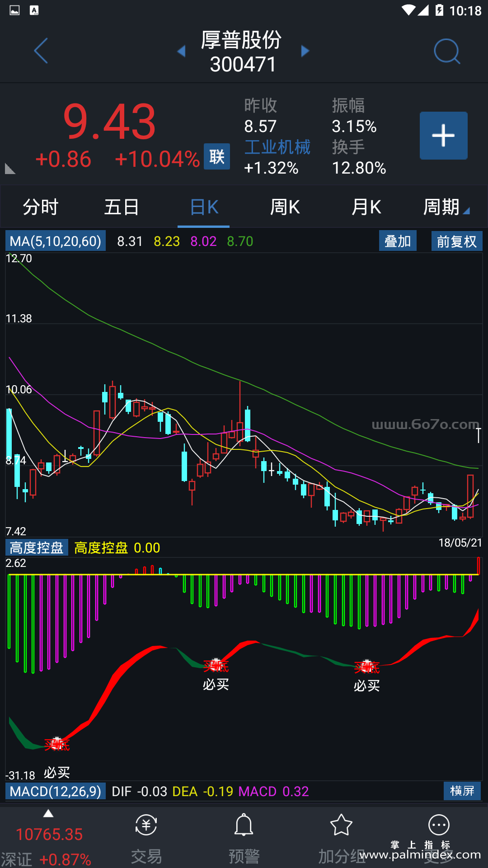Tap the 叠加 overlay button

(x=398, y=241)
